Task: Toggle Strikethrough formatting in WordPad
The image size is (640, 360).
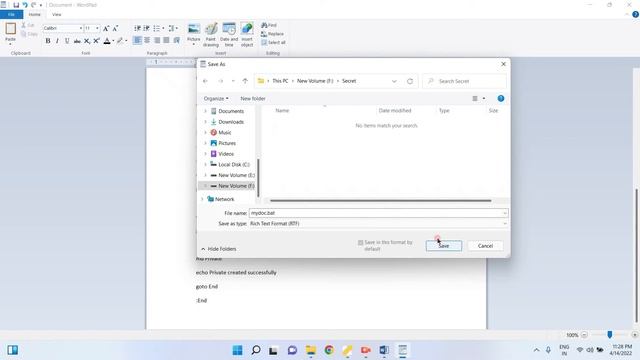Action: (77, 41)
